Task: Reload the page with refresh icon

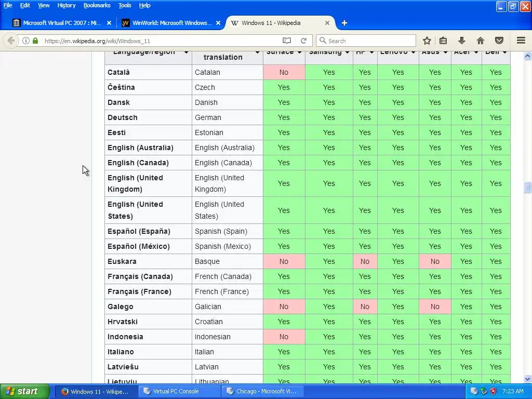Action: (x=303, y=41)
